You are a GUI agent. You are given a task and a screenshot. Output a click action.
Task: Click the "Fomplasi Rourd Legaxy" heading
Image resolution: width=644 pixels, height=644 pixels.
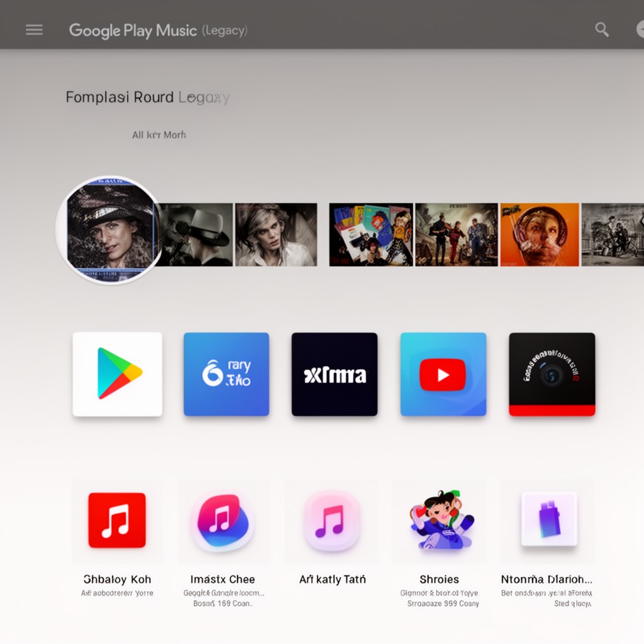pos(147,97)
